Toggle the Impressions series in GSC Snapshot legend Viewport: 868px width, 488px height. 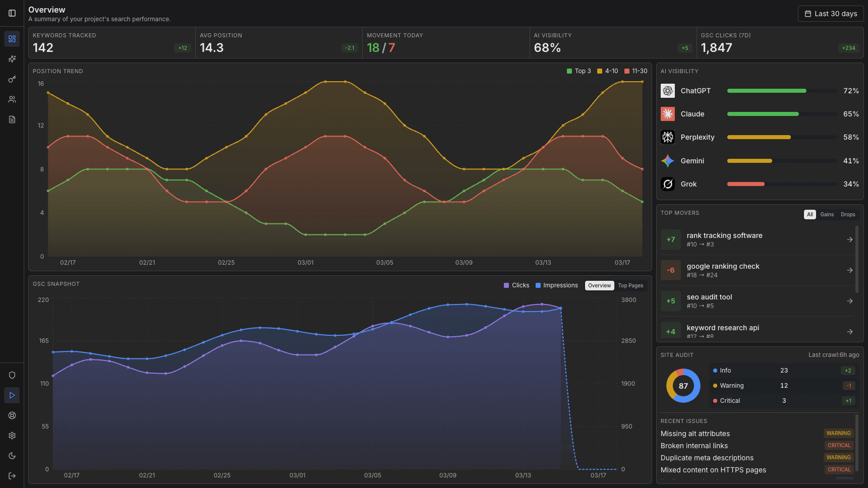pyautogui.click(x=557, y=285)
